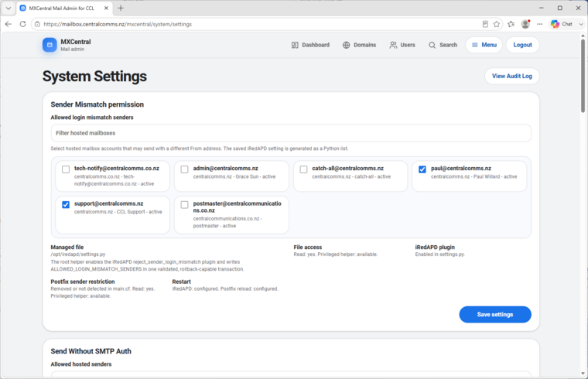View site information lock icon
This screenshot has width=588, height=379.
pos(37,24)
